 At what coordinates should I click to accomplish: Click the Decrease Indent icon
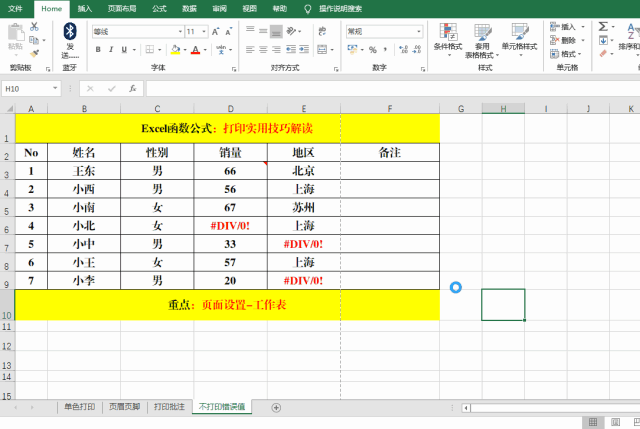coord(291,49)
